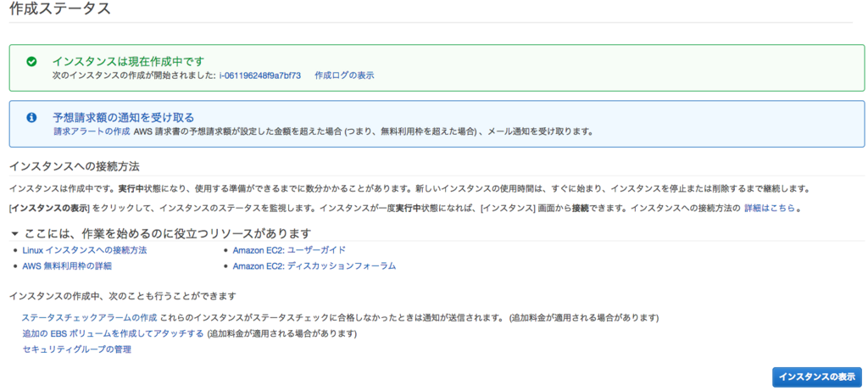Click the インスタンスの表示 button

(x=817, y=377)
